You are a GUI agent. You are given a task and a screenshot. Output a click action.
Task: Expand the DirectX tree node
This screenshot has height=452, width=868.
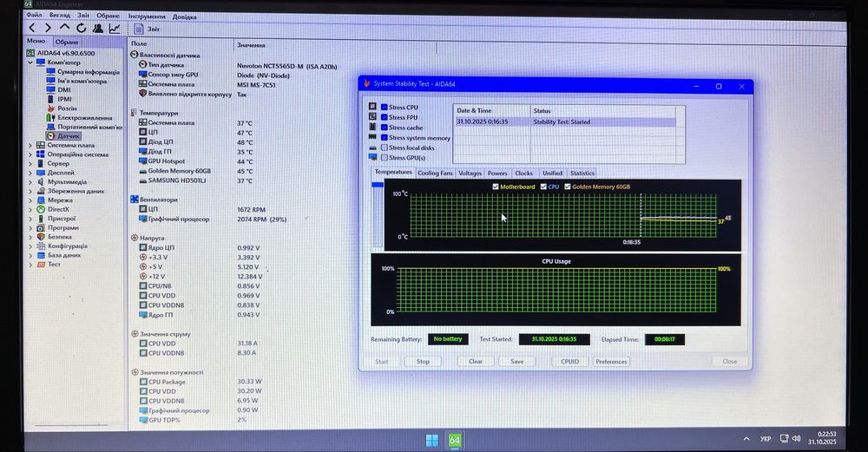pos(30,209)
